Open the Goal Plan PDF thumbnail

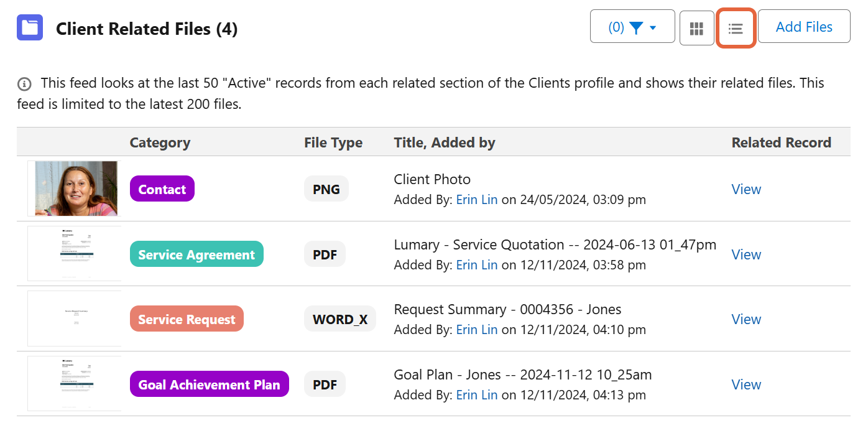[x=75, y=384]
